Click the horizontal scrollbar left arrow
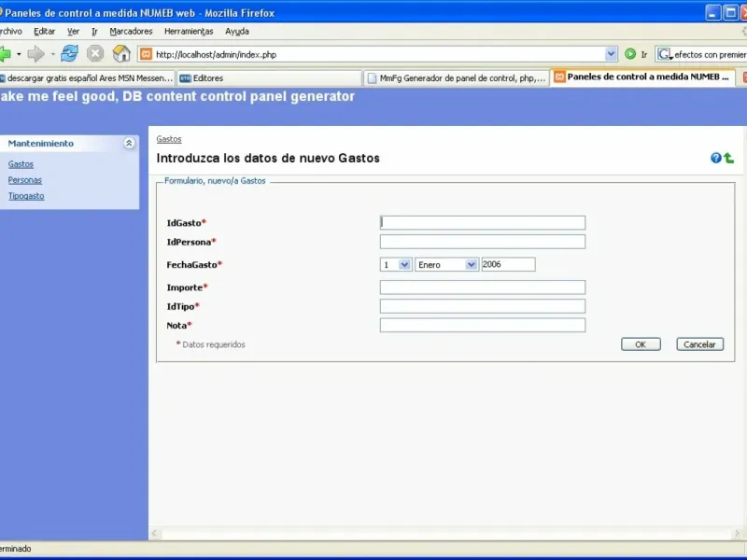 (x=154, y=533)
